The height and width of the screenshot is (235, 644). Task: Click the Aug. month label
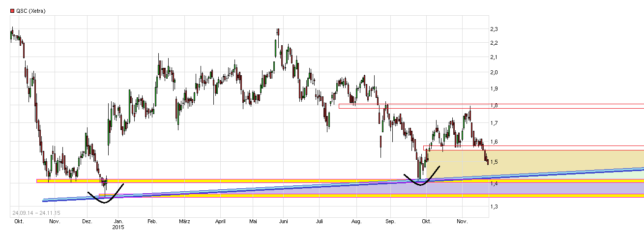[x=356, y=222]
